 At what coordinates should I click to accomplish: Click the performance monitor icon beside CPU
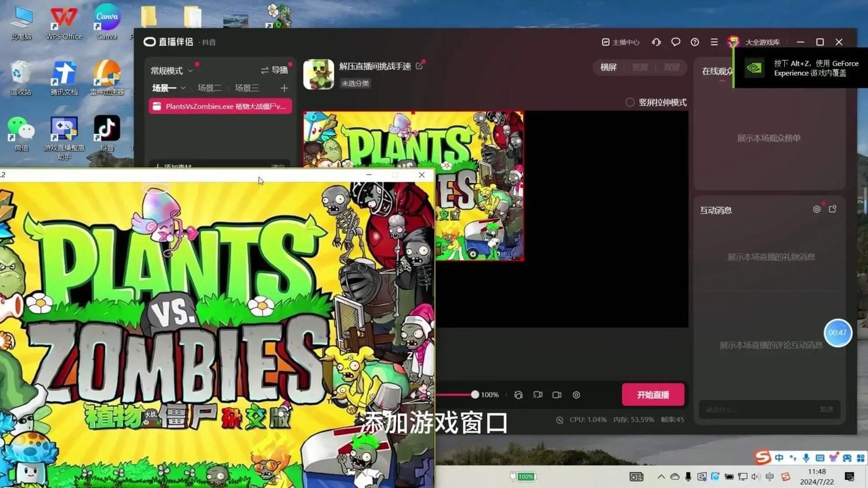(x=560, y=420)
